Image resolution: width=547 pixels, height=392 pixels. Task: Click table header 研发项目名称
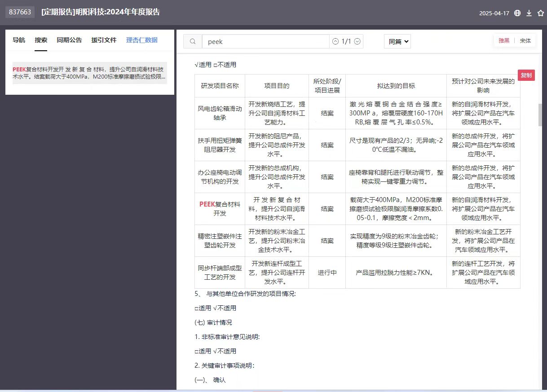pyautogui.click(x=220, y=86)
